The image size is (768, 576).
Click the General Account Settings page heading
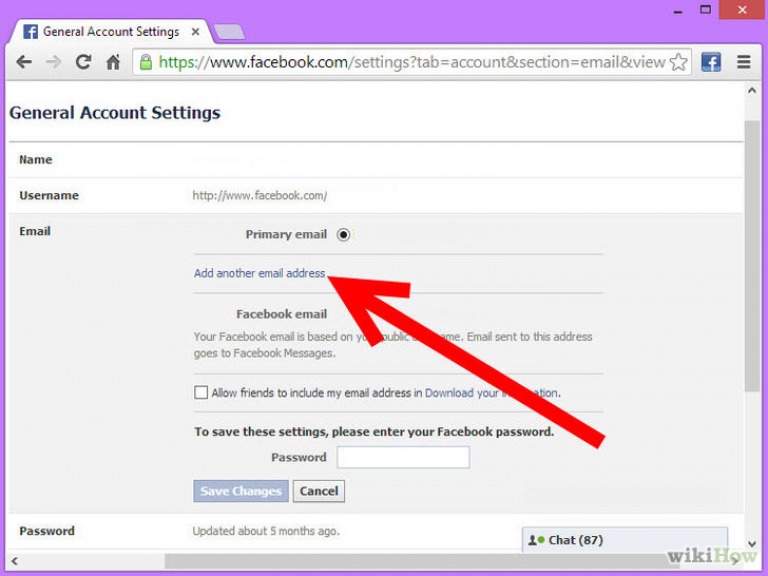tap(115, 113)
